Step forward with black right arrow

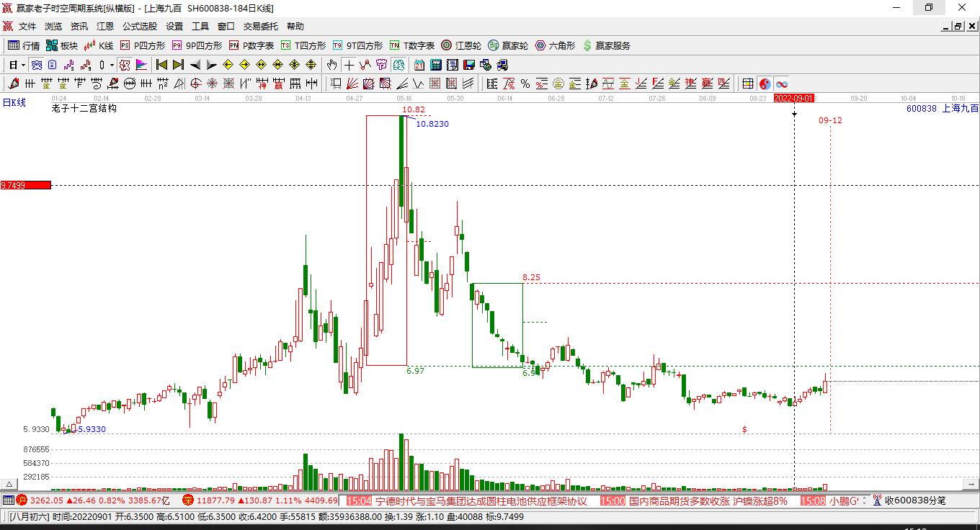pos(211,65)
